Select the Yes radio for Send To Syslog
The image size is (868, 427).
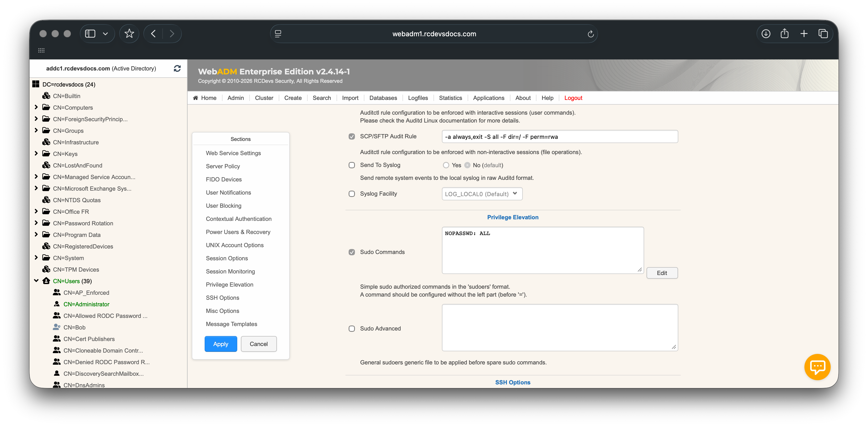[x=446, y=165]
